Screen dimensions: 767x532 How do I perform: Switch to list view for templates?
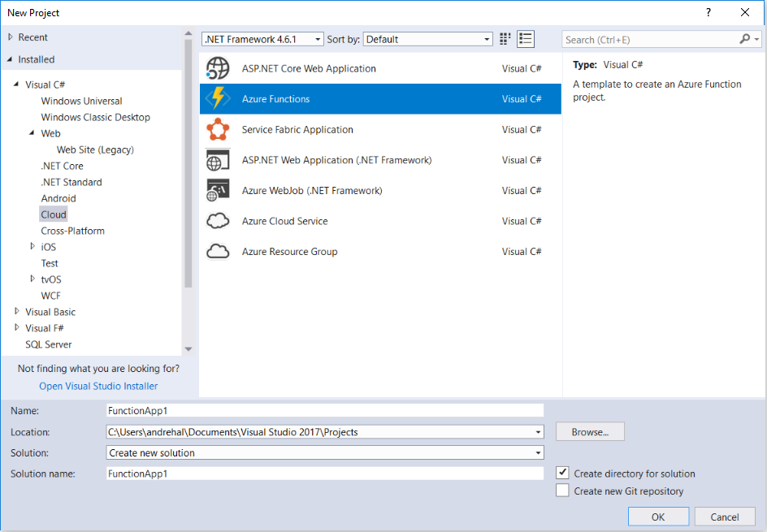point(525,38)
